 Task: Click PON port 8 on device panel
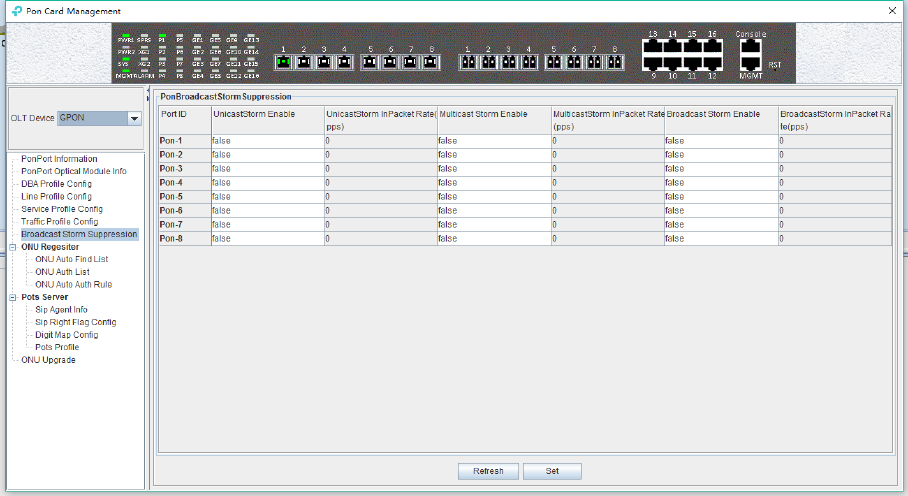coord(430,62)
